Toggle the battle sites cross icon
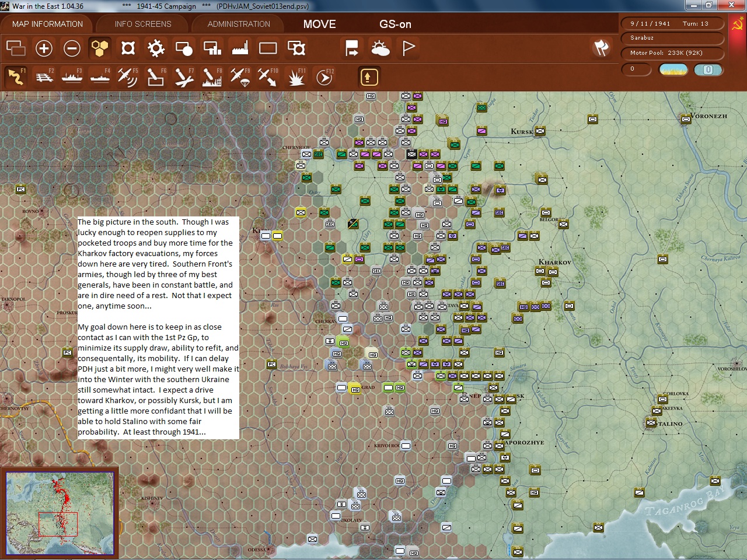The image size is (747, 560). (x=128, y=48)
